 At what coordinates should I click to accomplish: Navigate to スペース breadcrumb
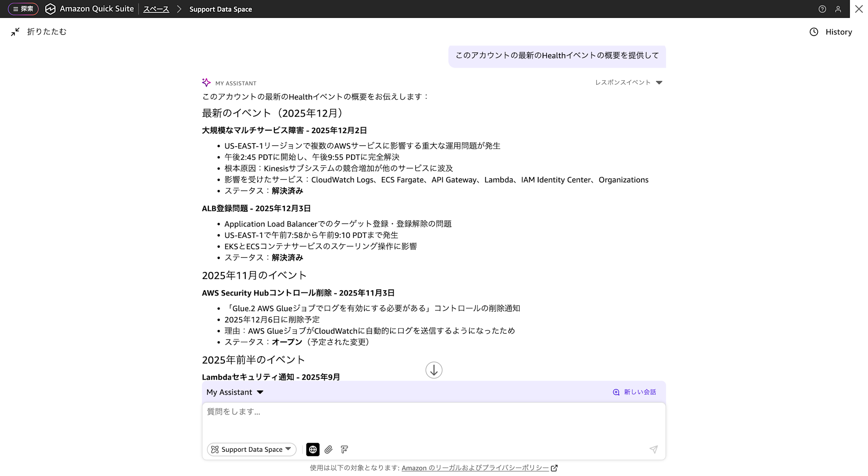(x=156, y=9)
